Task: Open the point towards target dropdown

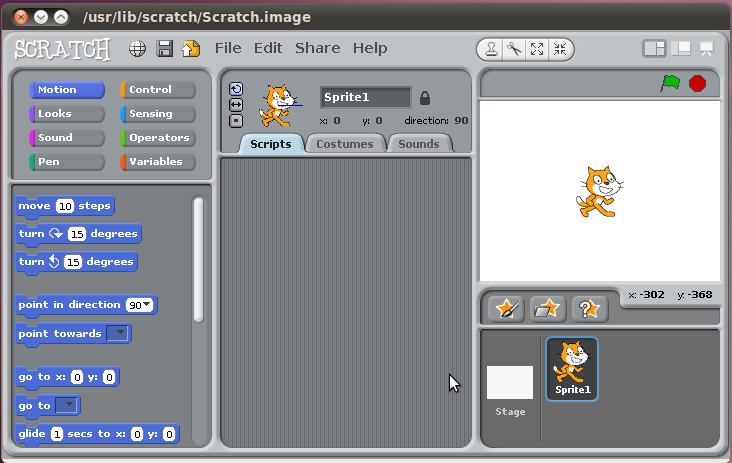Action: (x=117, y=333)
